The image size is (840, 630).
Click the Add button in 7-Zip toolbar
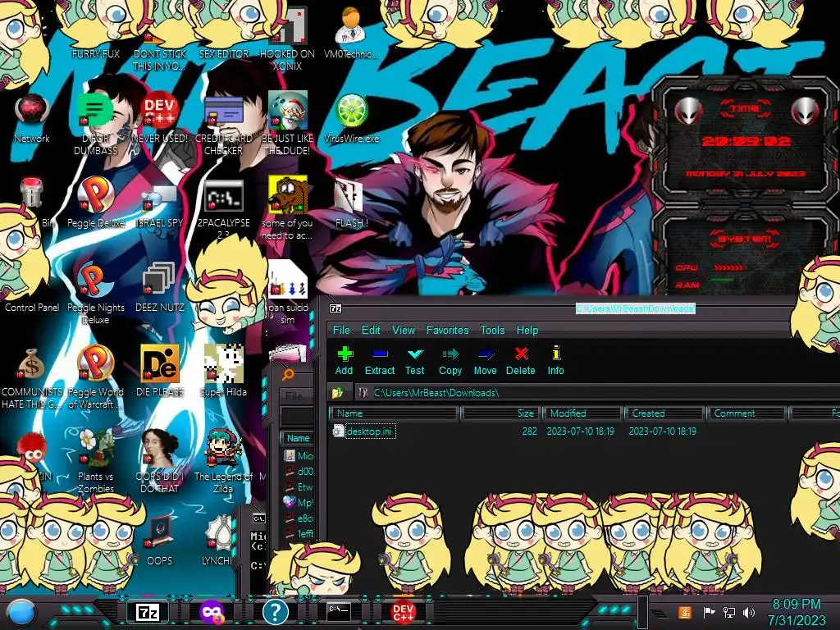[345, 361]
